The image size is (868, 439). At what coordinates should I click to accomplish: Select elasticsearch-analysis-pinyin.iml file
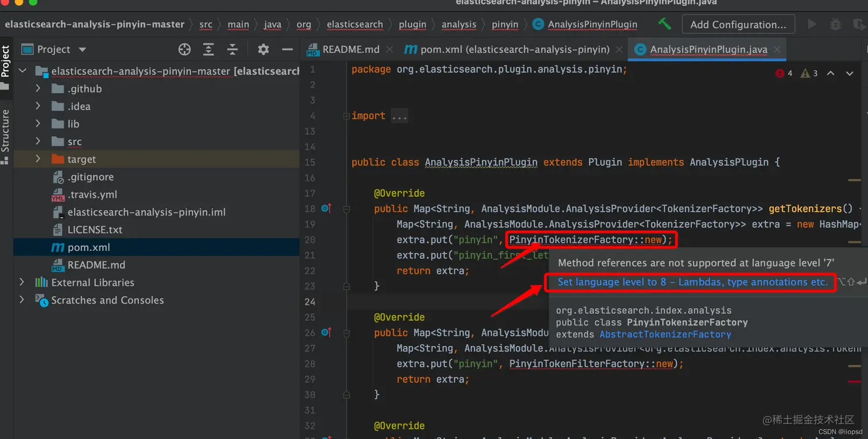pyautogui.click(x=146, y=212)
